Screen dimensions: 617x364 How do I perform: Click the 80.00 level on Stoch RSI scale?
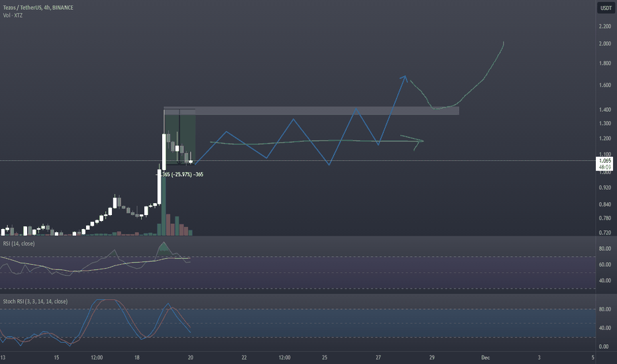605,309
